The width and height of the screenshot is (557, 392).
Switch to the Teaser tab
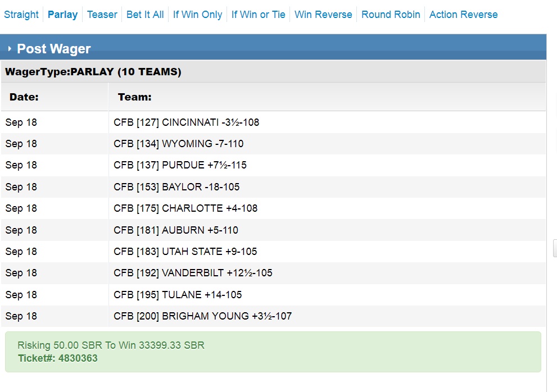click(102, 15)
